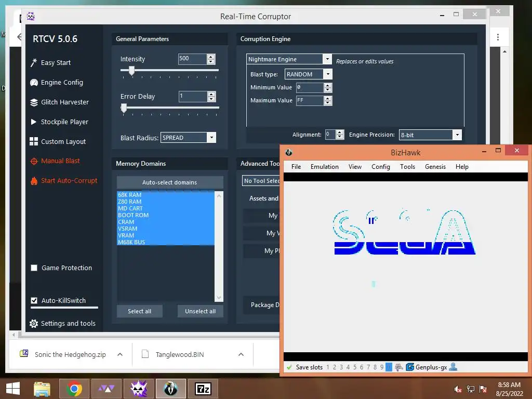Click the Alignment value field
532x399 pixels.
(x=330, y=135)
